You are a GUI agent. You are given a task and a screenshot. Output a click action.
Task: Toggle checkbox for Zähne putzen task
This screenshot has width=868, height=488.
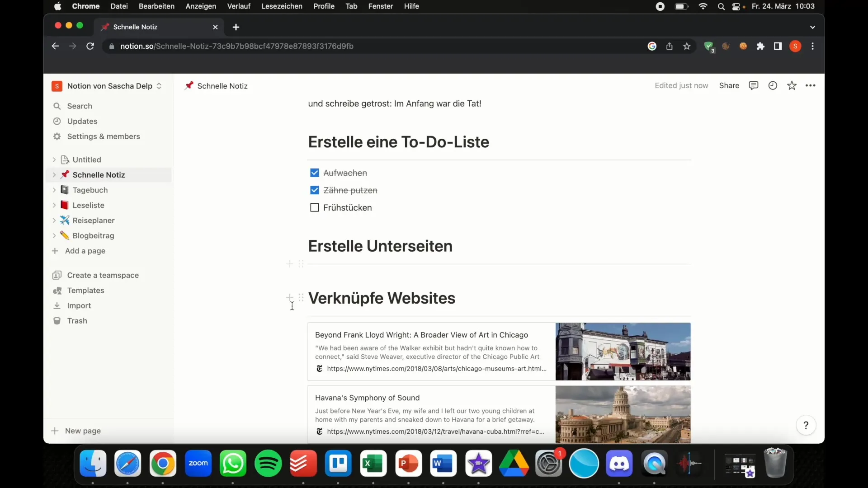tap(315, 190)
